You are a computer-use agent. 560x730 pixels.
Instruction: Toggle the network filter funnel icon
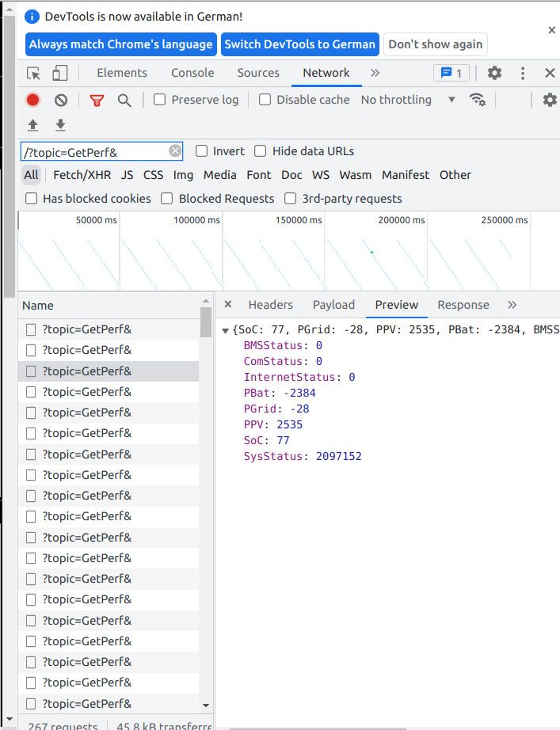[x=97, y=100]
